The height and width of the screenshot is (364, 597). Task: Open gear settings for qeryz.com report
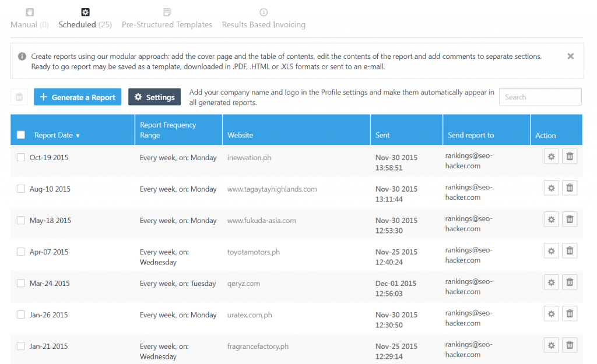pyautogui.click(x=551, y=282)
